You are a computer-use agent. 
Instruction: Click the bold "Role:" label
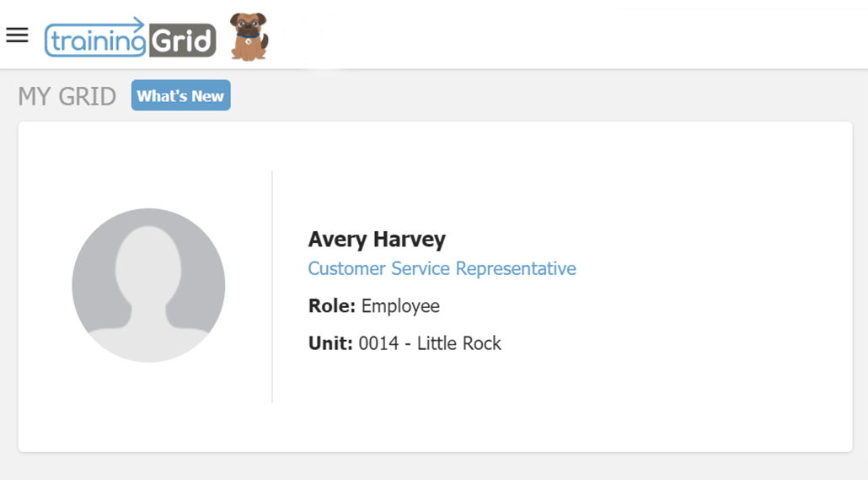click(x=332, y=305)
